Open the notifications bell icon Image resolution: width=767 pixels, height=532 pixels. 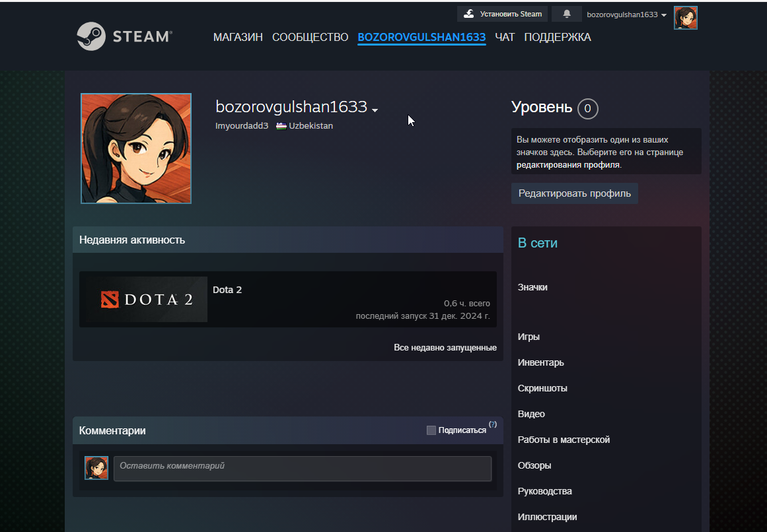click(566, 14)
